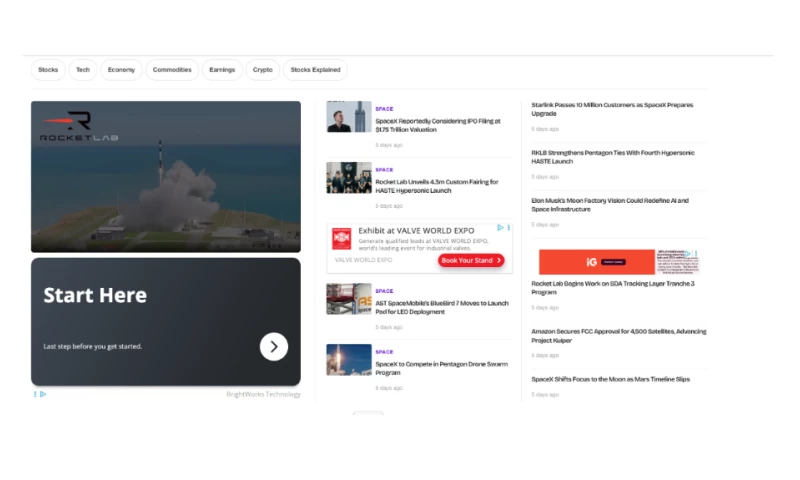This screenshot has height=480, width=800.
Task: Read Amazon Secures FCC Approval article
Action: click(x=619, y=336)
